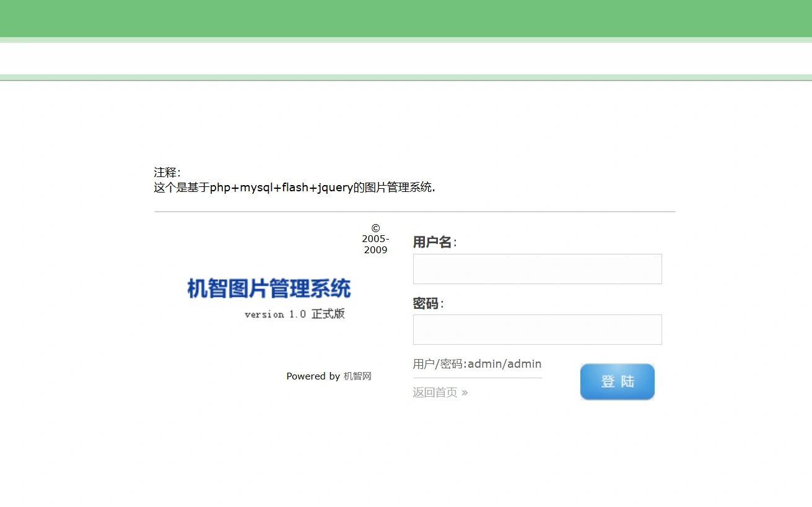Viewport: 812px width, 507px height.
Task: Select the admin/admin credentials hint text
Action: 477,364
